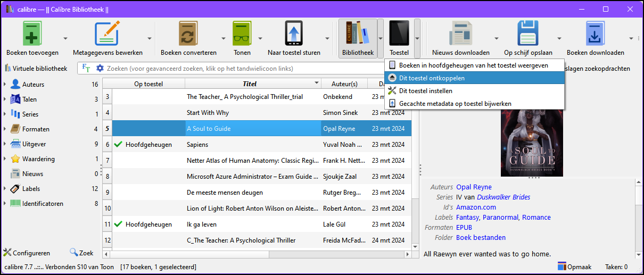The image size is (644, 275).
Task: Click the Taken: 0 jobs indicator
Action: point(616,266)
